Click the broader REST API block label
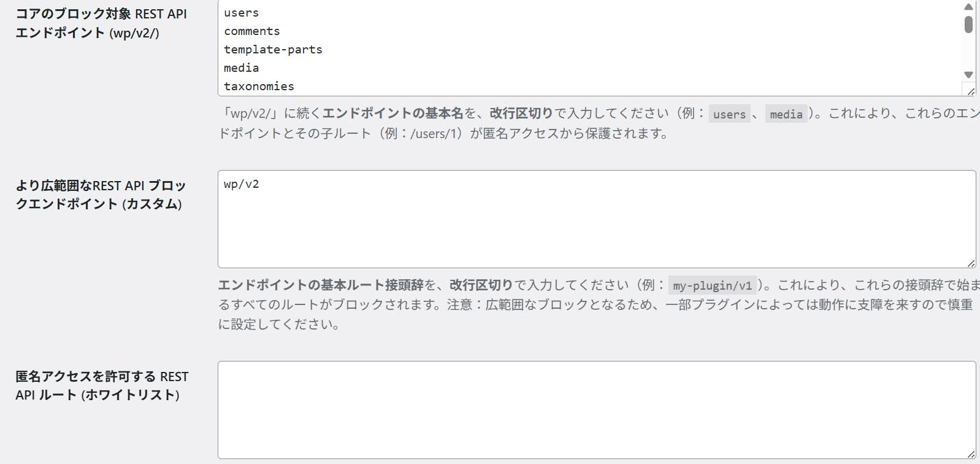980x464 pixels. [101, 195]
